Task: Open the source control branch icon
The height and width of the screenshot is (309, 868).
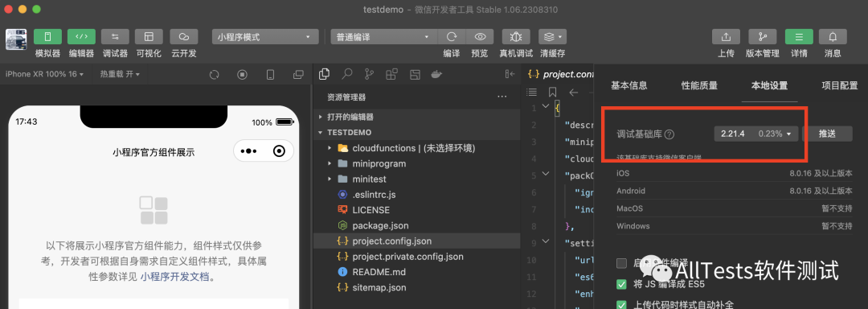Action: coord(369,74)
